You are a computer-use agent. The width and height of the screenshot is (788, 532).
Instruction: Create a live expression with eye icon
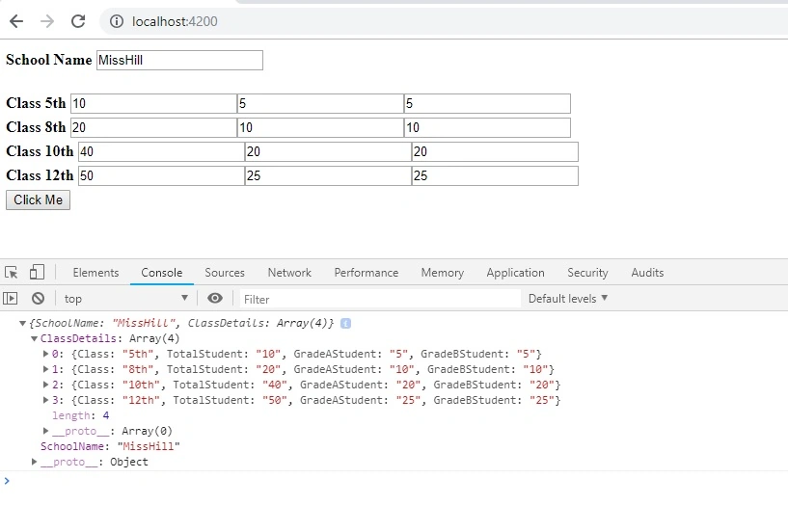point(214,299)
